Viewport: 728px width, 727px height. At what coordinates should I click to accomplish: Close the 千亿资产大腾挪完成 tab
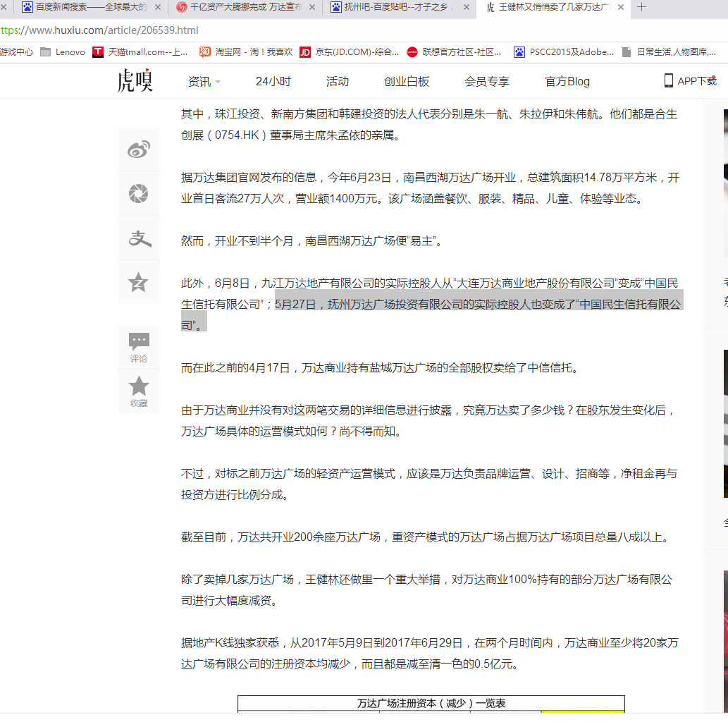click(312, 7)
